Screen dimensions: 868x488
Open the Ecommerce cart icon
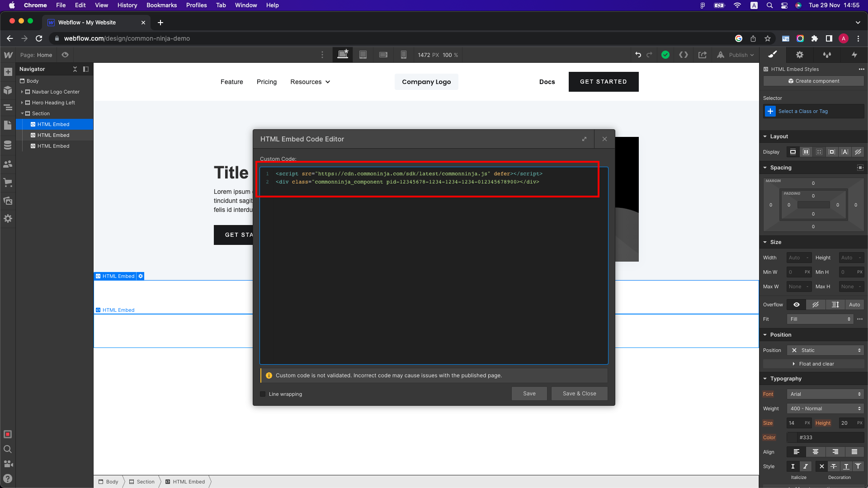8,183
